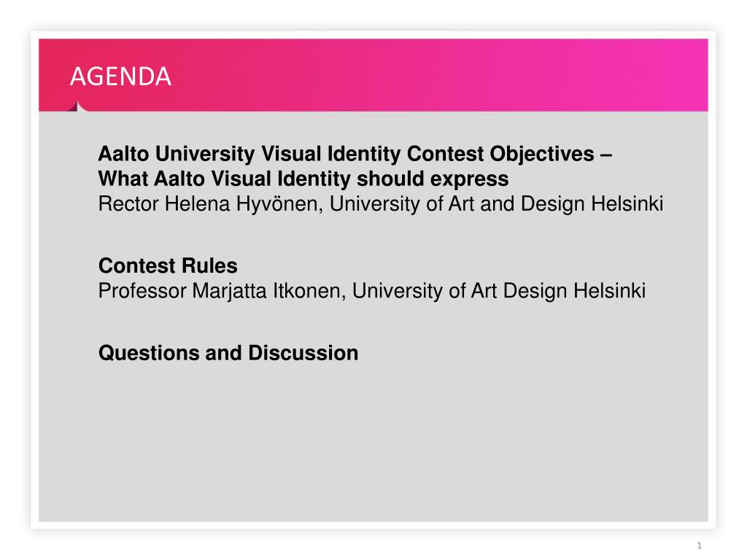The image size is (747, 560).
Task: Click the 'Questions and Discussion' heading
Action: coord(228,354)
